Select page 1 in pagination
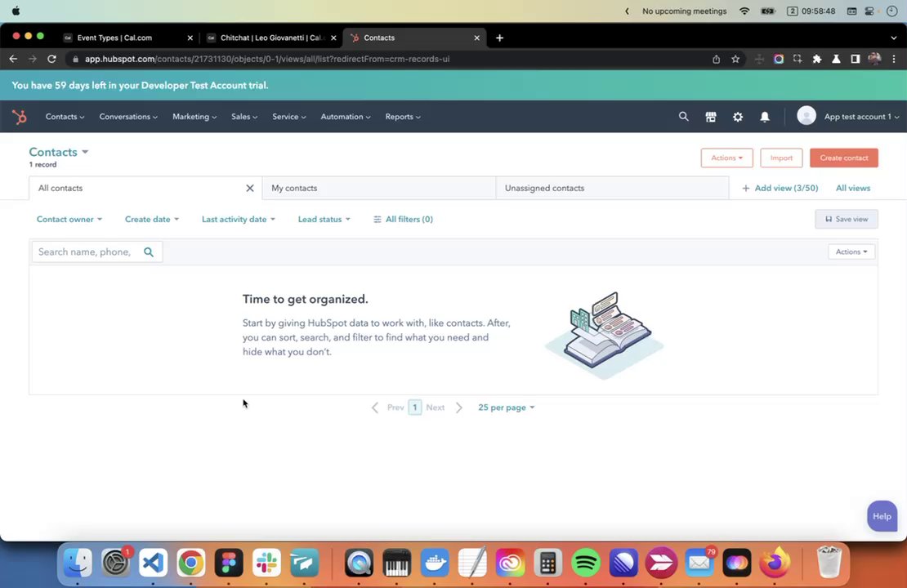The height and width of the screenshot is (588, 907). [x=415, y=408]
